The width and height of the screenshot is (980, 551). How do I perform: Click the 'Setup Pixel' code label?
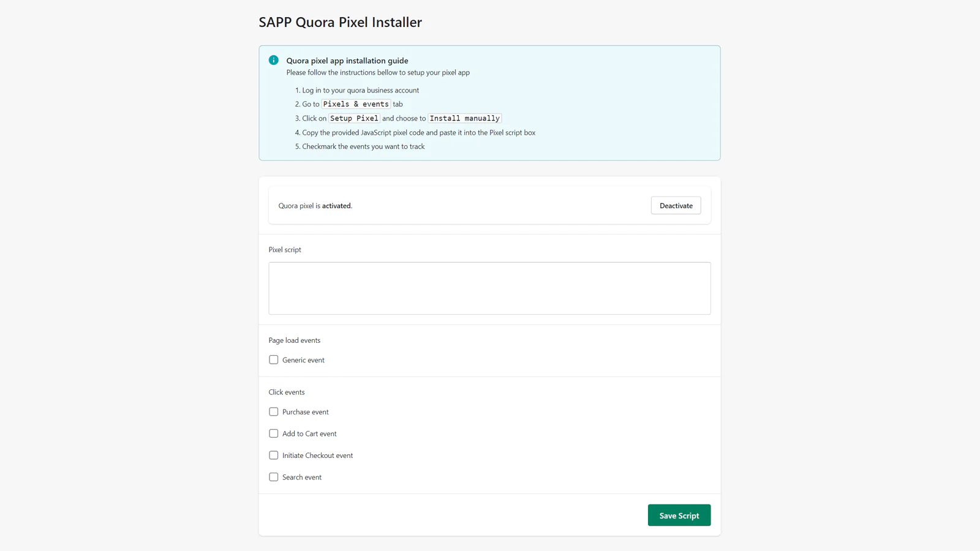[354, 118]
